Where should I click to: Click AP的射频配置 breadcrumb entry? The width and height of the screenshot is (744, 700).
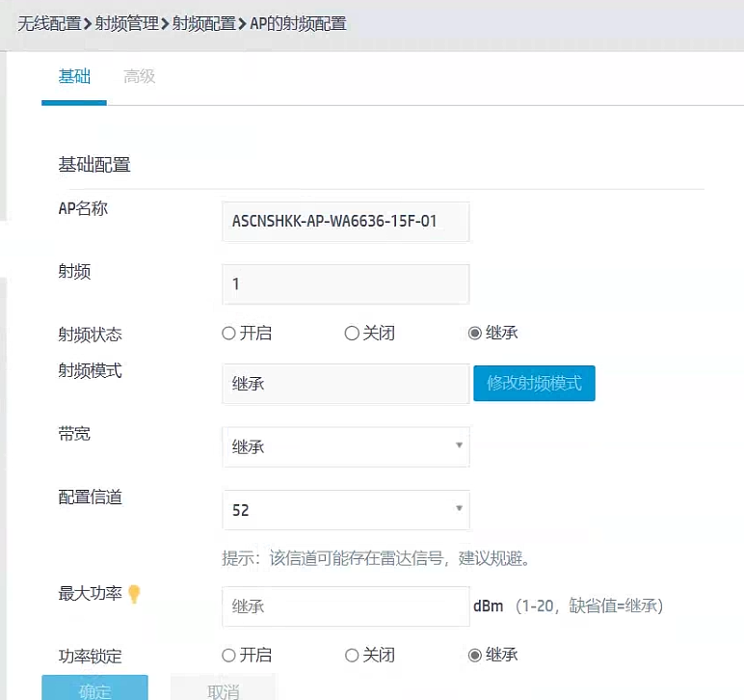tap(298, 23)
